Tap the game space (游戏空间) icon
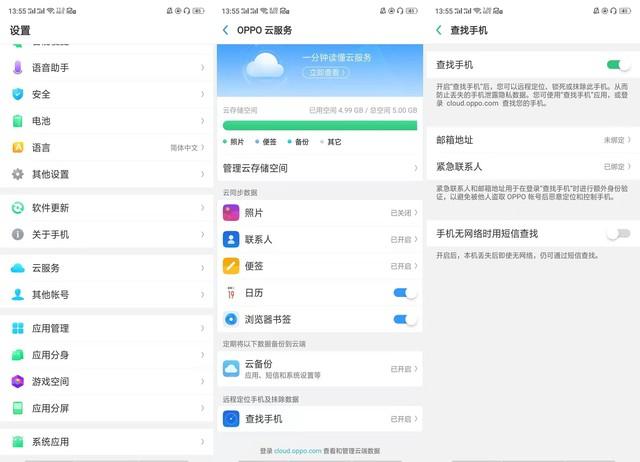This screenshot has height=462, width=640. pyautogui.click(x=18, y=381)
